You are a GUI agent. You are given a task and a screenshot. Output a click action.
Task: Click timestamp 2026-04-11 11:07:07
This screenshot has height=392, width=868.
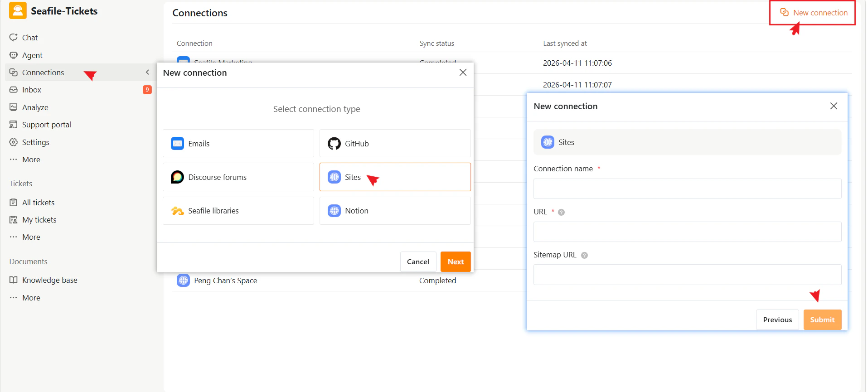click(577, 85)
